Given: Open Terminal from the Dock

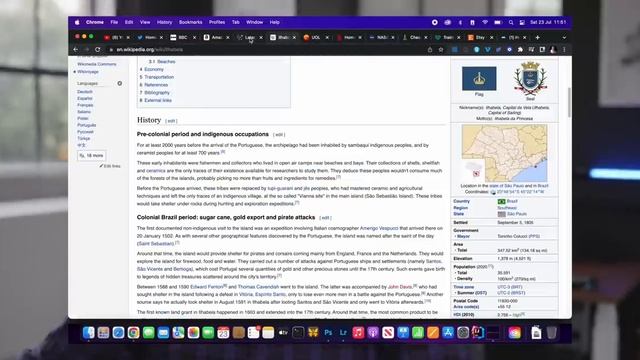Looking at the screenshot, I should coord(298,333).
